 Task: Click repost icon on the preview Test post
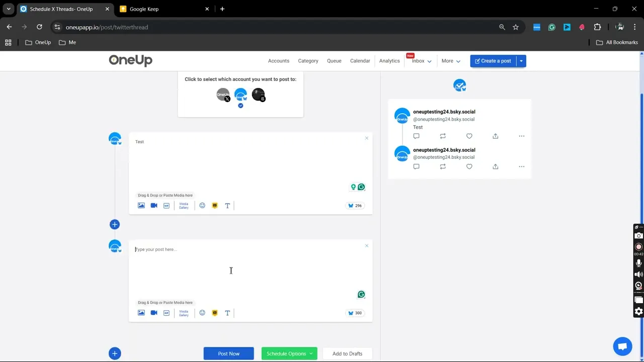tap(443, 136)
